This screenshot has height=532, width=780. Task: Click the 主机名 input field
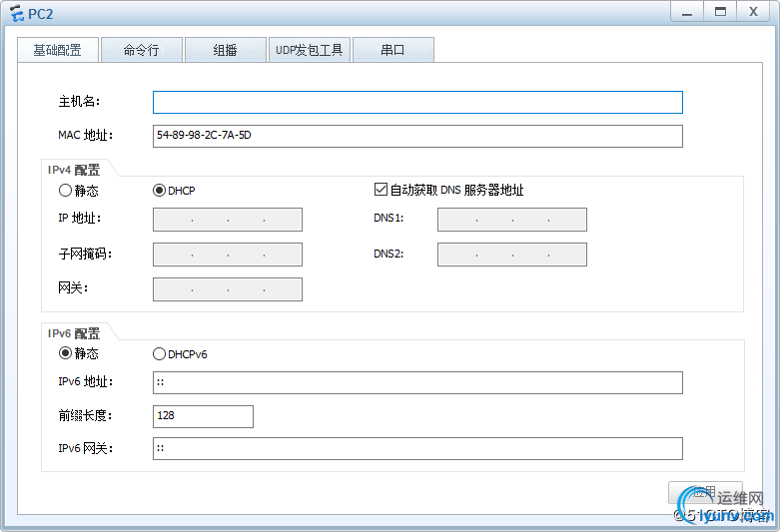pos(417,103)
